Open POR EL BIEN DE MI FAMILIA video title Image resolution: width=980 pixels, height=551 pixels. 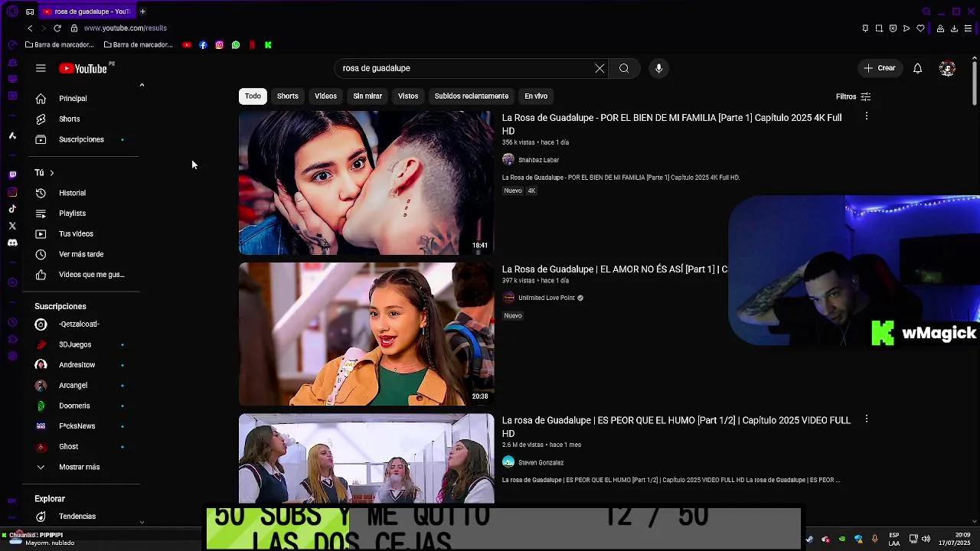coord(671,124)
